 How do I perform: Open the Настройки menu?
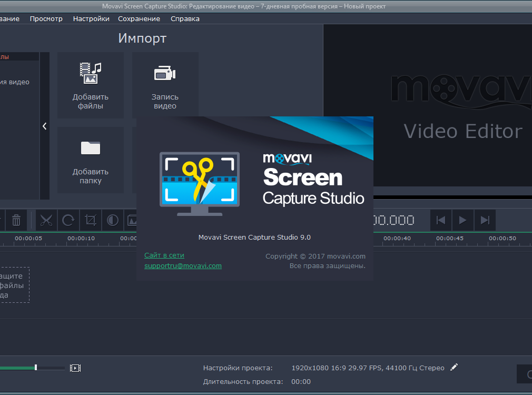[x=91, y=18]
